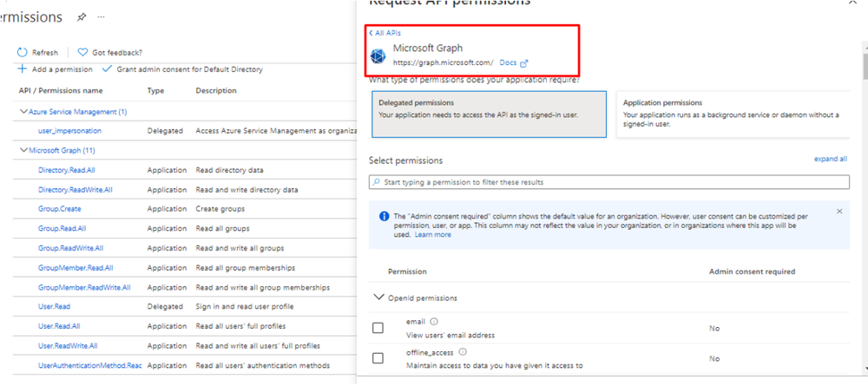The height and width of the screenshot is (386, 868).
Task: Click the info icon next to offline_access
Action: [463, 352]
